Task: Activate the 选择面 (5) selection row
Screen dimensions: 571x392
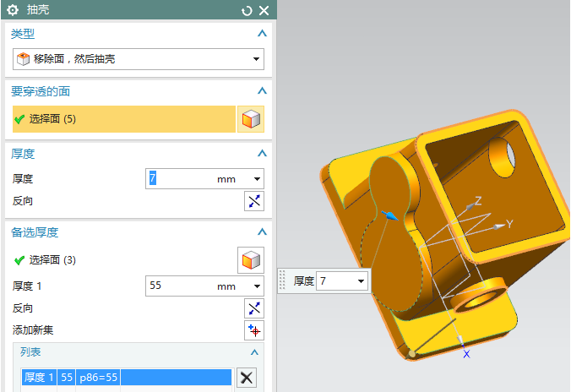Action: [122, 119]
